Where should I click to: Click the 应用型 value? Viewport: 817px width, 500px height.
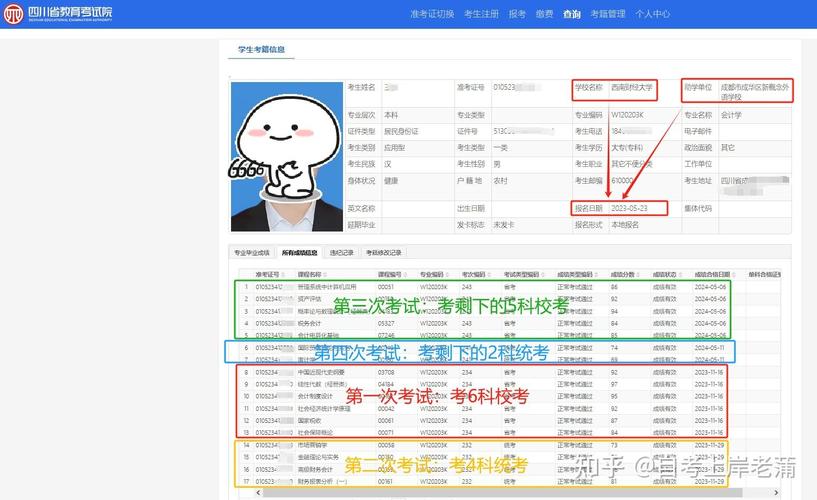coord(394,148)
